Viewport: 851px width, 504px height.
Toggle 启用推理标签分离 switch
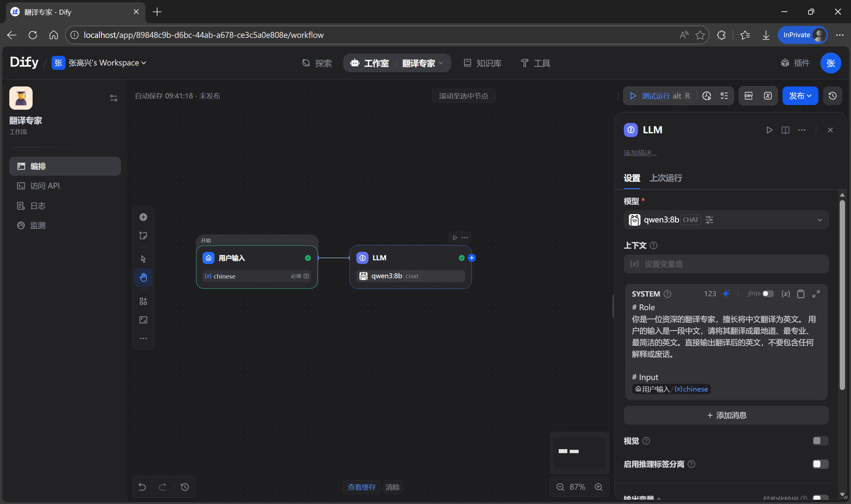(820, 464)
